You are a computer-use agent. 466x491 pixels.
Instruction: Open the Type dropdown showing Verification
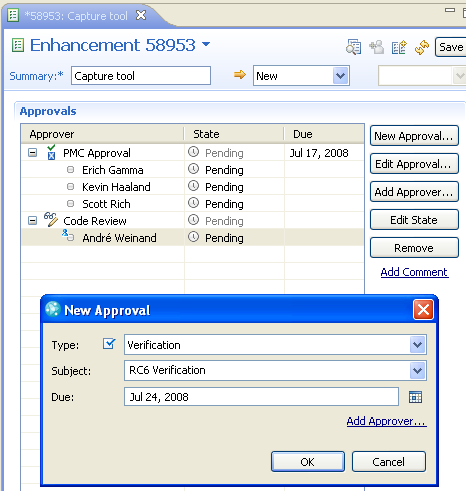[x=417, y=345]
